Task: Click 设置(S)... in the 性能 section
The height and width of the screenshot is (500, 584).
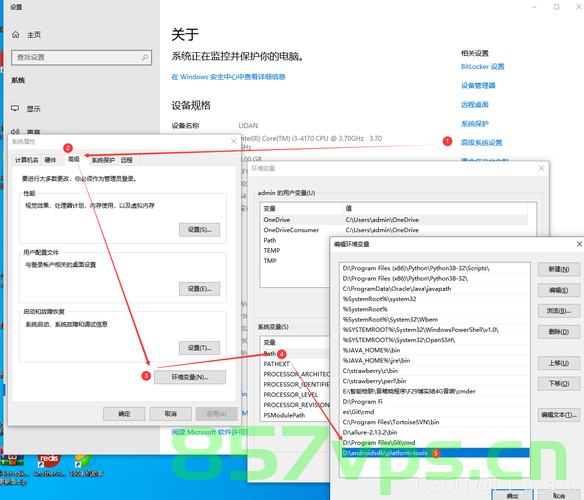Action: click(199, 230)
